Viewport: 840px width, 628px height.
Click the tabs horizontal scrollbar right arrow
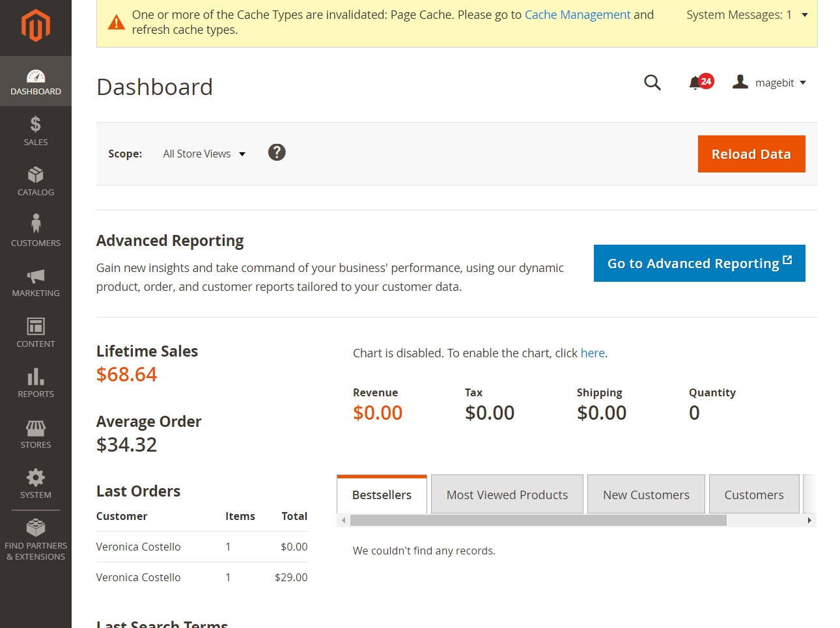point(809,521)
